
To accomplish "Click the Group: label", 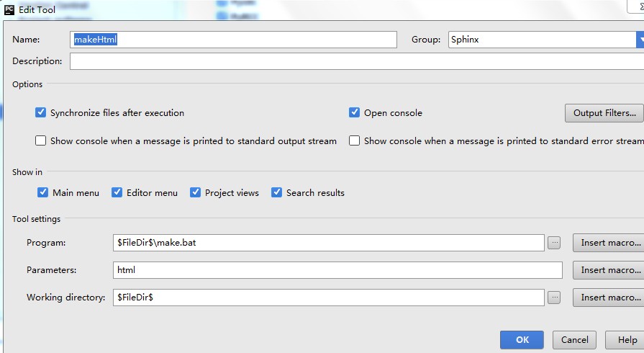I will [x=426, y=40].
